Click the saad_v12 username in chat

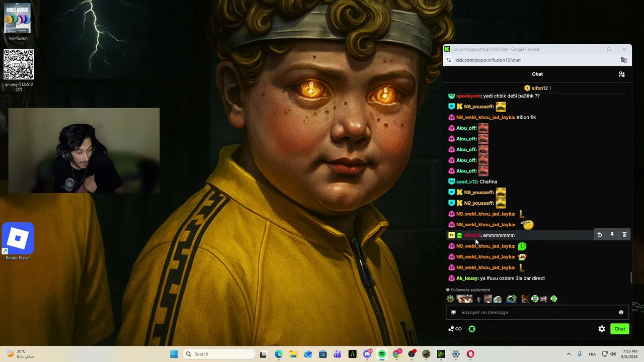[x=467, y=182]
